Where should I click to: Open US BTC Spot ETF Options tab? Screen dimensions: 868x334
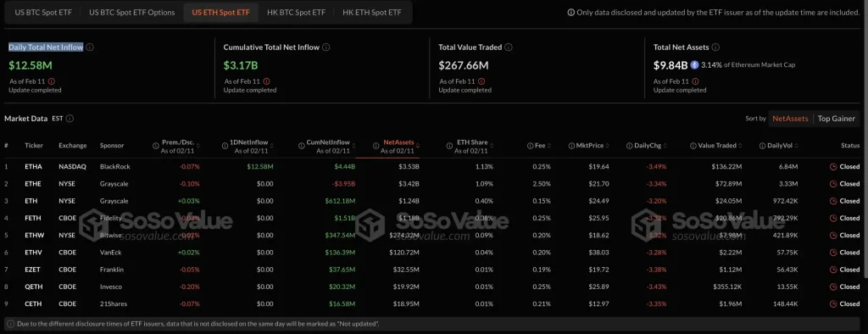[131, 12]
